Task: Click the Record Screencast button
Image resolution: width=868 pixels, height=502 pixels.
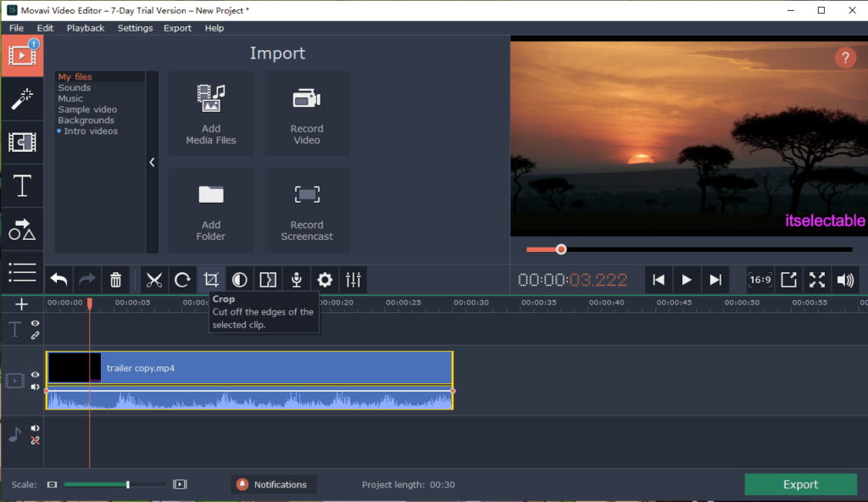Action: (x=307, y=210)
